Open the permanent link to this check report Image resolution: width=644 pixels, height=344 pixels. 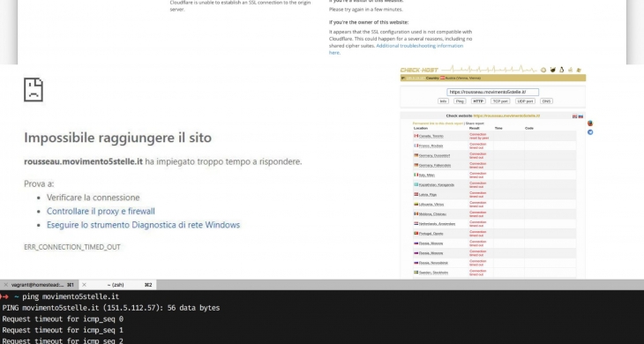click(x=438, y=123)
